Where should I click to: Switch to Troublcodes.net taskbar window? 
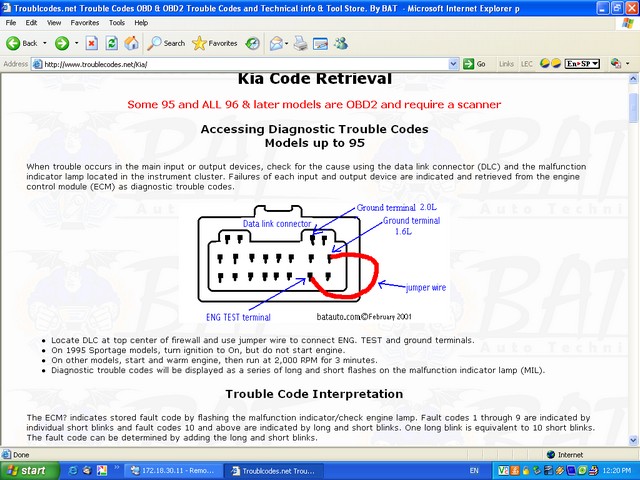[x=274, y=471]
